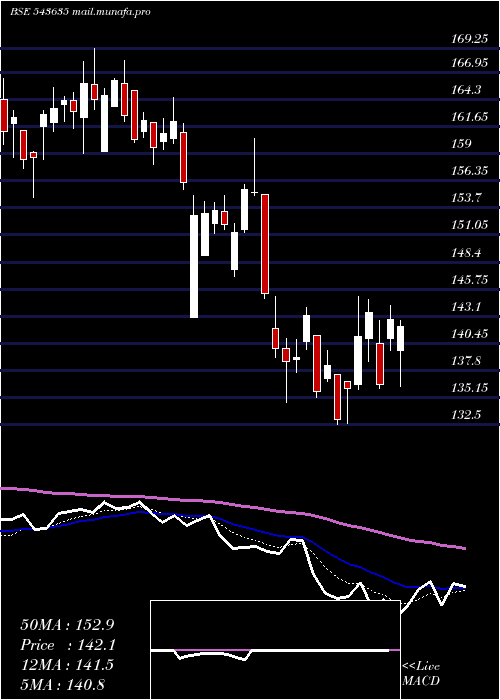500x700 pixels.
Task: Select the 140.45 price axis label
Action: click(470, 333)
